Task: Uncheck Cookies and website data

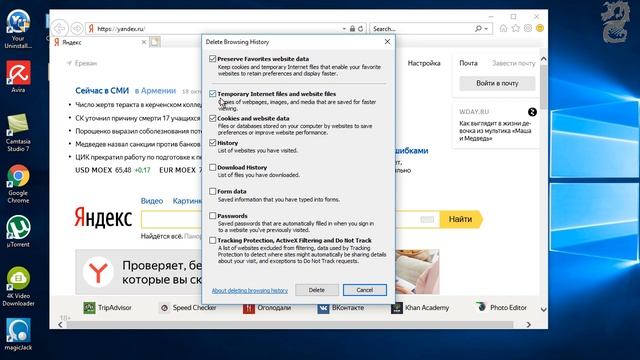Action: [213, 118]
